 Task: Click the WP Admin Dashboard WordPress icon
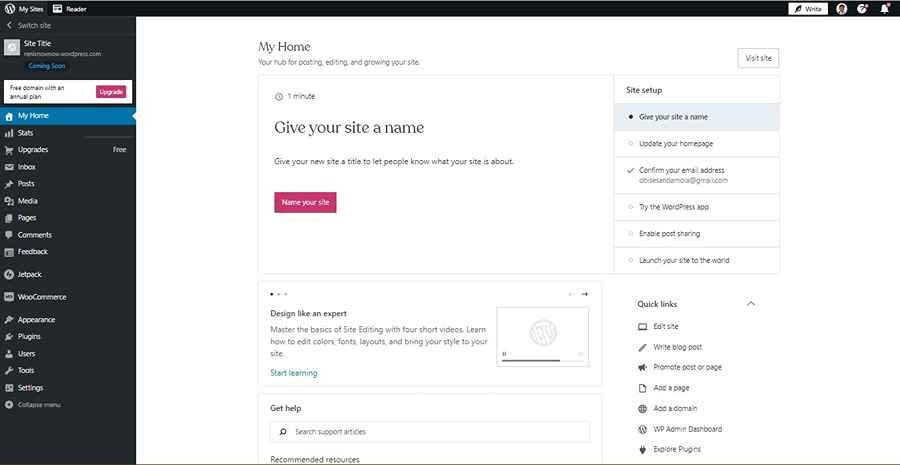[642, 429]
